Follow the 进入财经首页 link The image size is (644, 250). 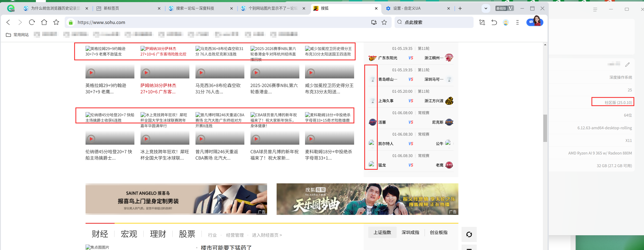click(x=267, y=235)
